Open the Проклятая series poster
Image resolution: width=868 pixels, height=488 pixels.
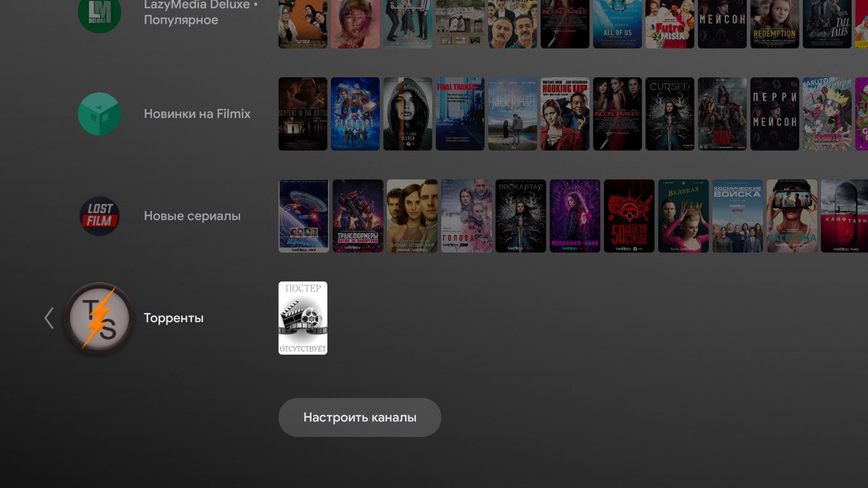[x=521, y=216]
